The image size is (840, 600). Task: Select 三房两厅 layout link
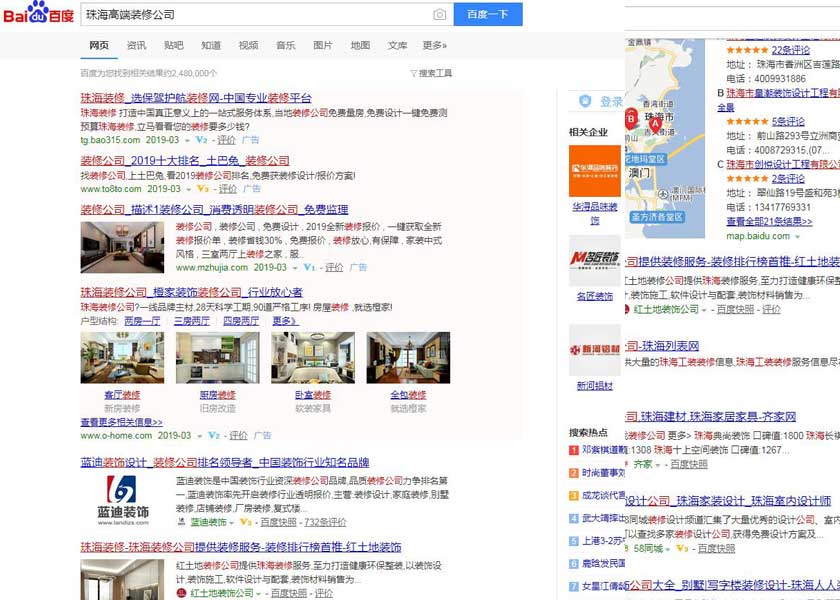[x=192, y=321]
